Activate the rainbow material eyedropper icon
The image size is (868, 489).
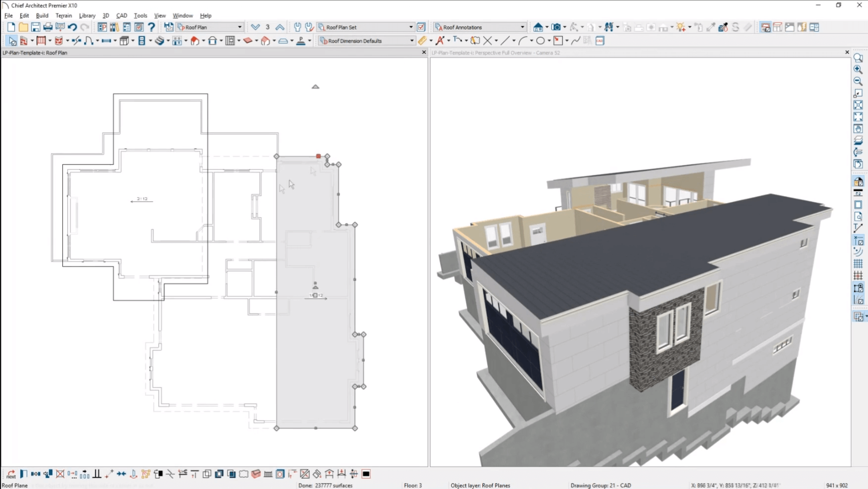723,27
